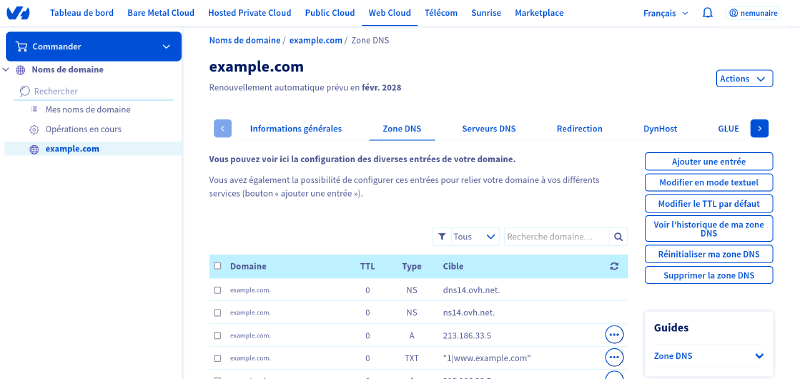800x379 pixels.
Task: Click Réinitialiser ma zone DNS
Action: coord(709,254)
